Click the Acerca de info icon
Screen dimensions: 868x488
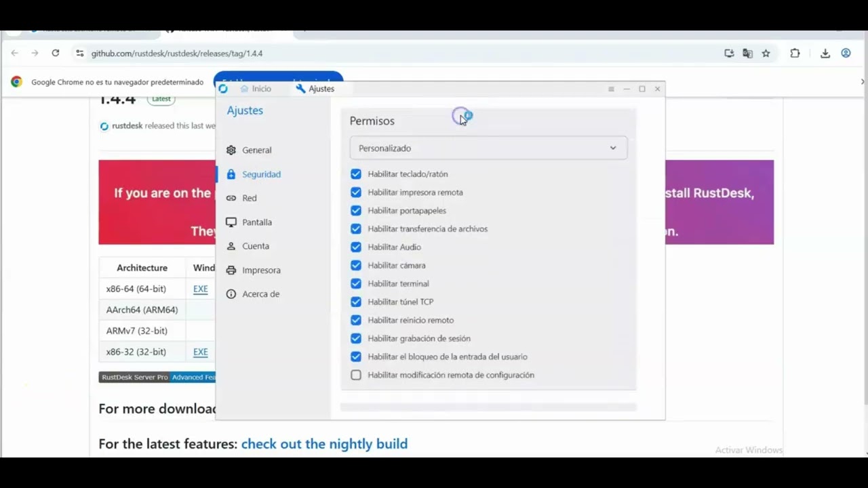pos(231,294)
